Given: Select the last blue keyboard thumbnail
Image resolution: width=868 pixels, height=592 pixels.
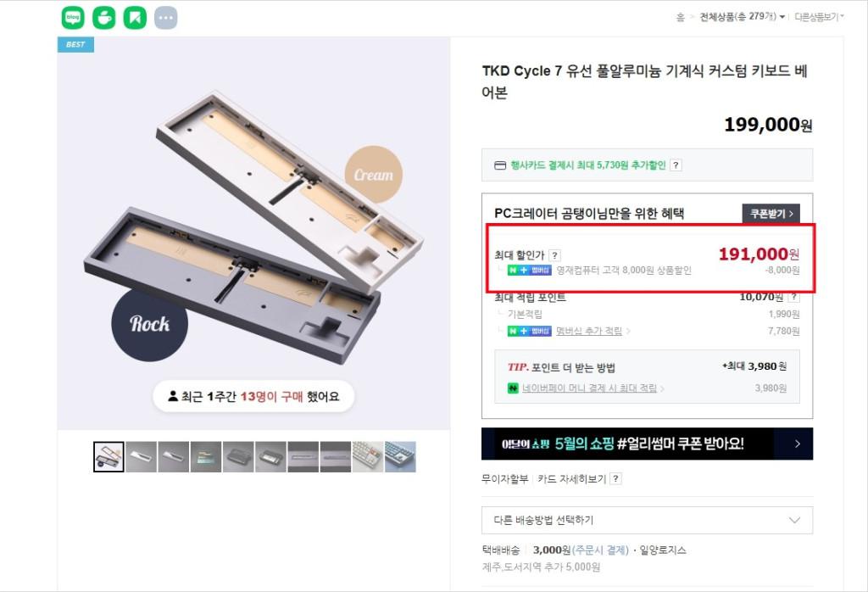Looking at the screenshot, I should click(400, 456).
